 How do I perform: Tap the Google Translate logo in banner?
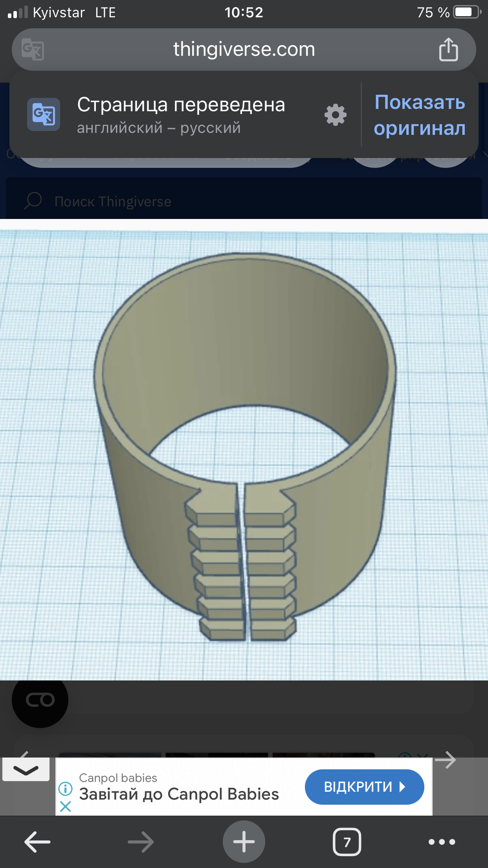[44, 114]
